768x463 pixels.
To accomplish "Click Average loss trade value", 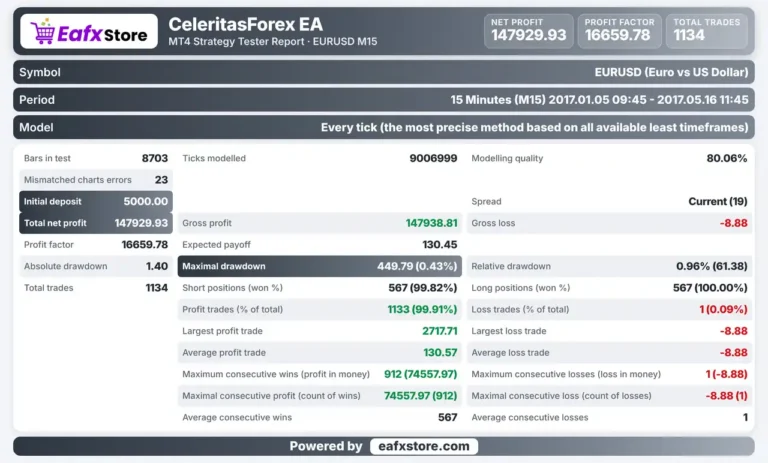I will 734,352.
